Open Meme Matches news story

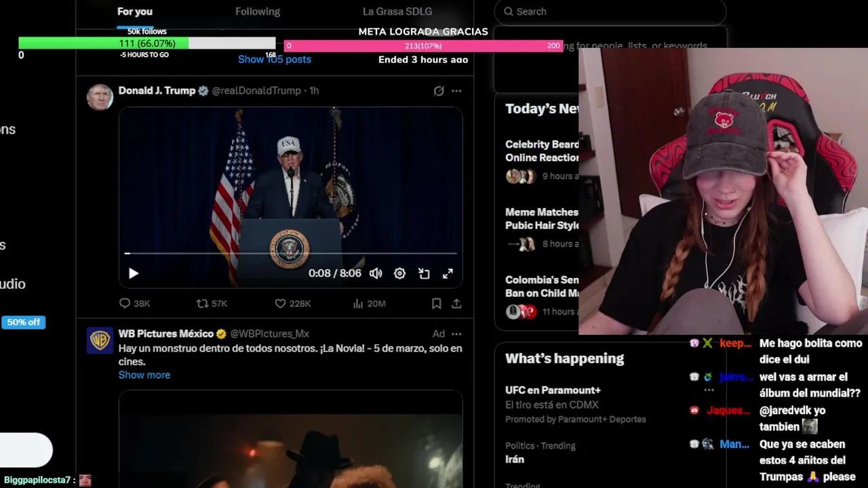[542, 228]
